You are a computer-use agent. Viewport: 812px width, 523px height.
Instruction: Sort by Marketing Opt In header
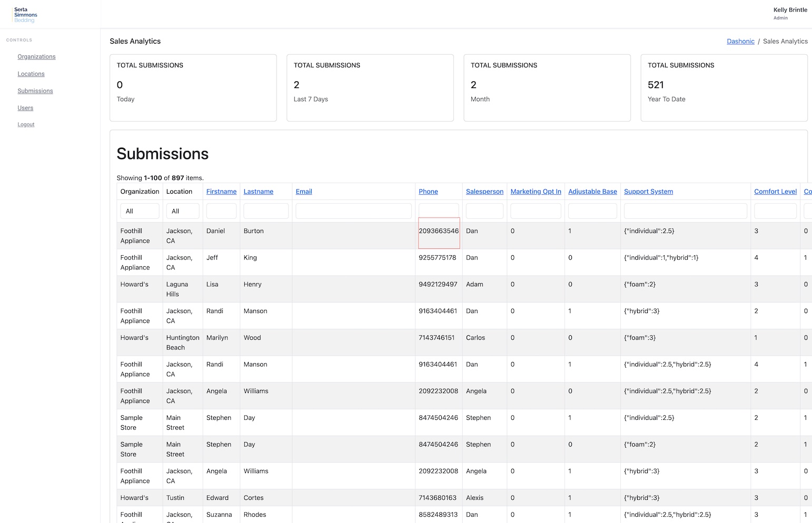pyautogui.click(x=536, y=192)
